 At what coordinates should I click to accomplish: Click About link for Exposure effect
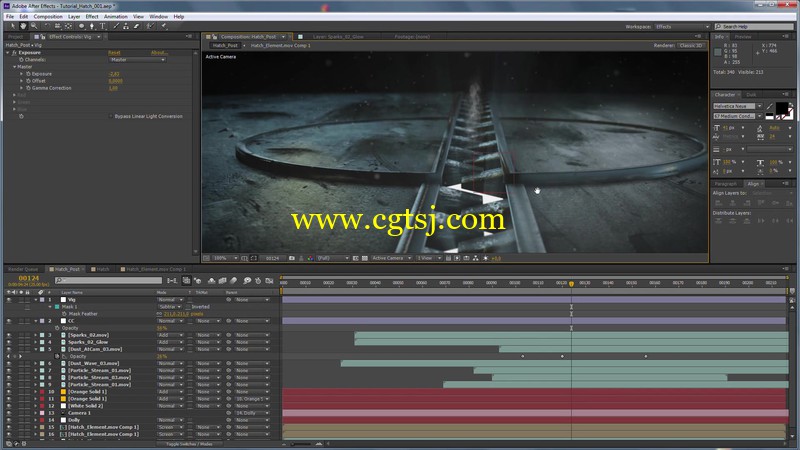159,53
